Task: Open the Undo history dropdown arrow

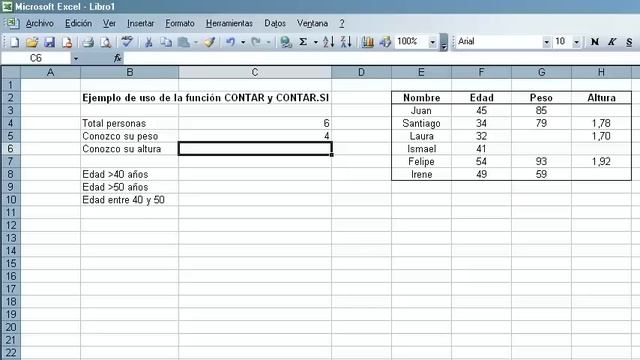Action: click(x=243, y=42)
